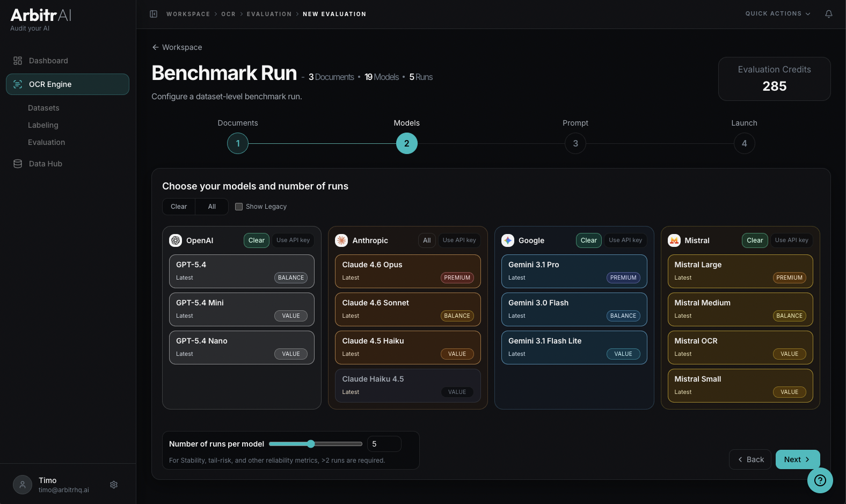This screenshot has height=504, width=846.
Task: Enable the Show Legacy checkbox
Action: click(x=239, y=207)
